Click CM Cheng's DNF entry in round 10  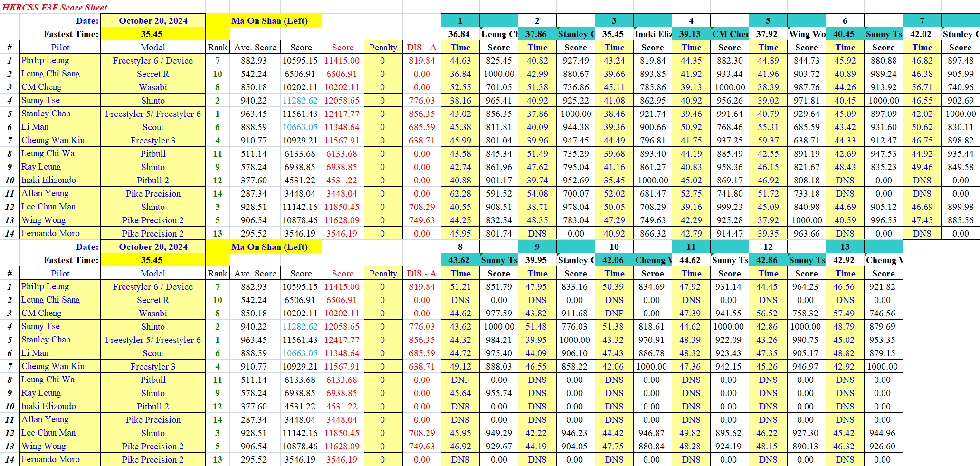coord(614,313)
